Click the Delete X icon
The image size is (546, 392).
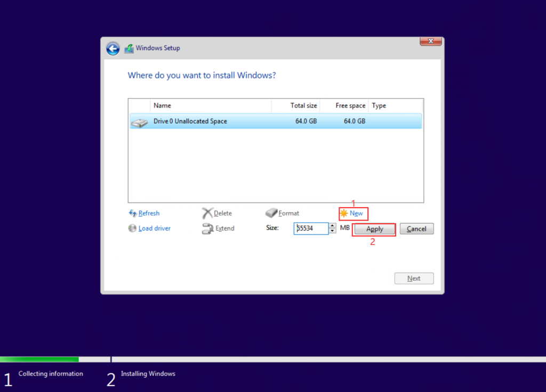pyautogui.click(x=207, y=213)
